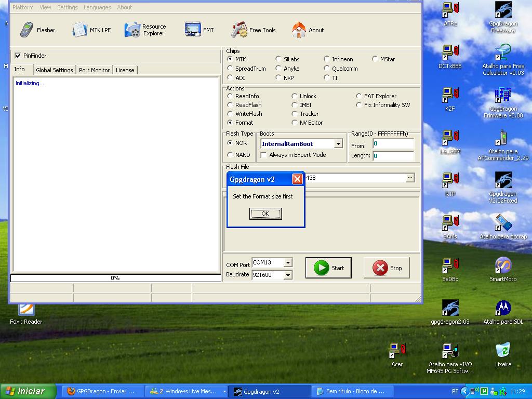Click the Initializing... log text

point(30,83)
